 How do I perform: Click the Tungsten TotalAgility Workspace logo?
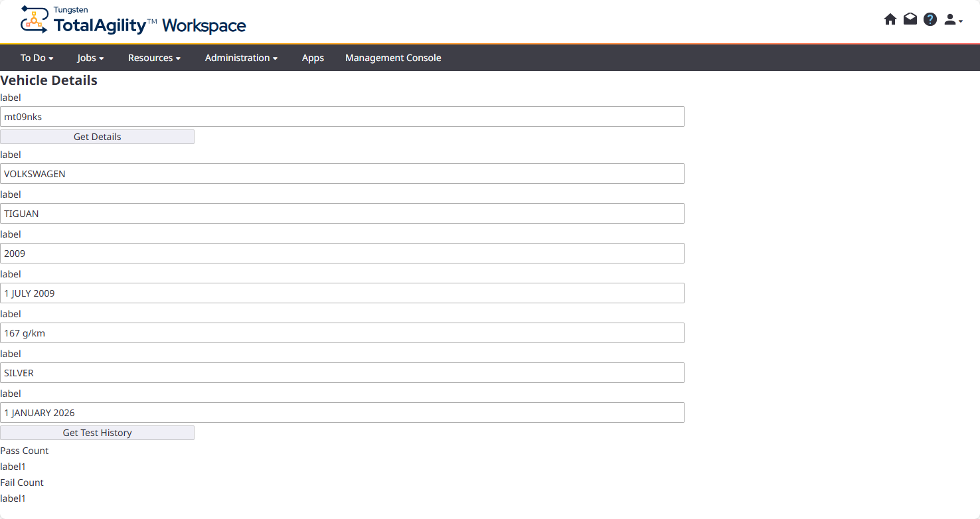click(x=133, y=21)
